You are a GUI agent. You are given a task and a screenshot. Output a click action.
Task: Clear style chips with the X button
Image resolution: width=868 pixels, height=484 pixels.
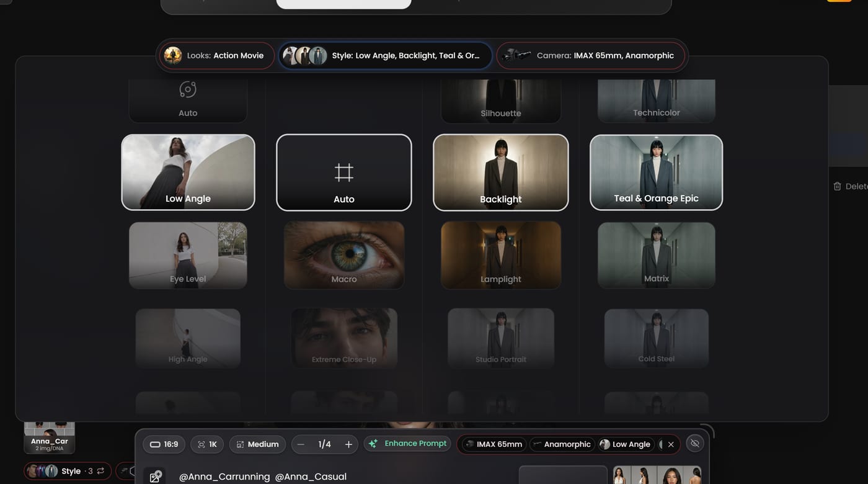pyautogui.click(x=671, y=444)
